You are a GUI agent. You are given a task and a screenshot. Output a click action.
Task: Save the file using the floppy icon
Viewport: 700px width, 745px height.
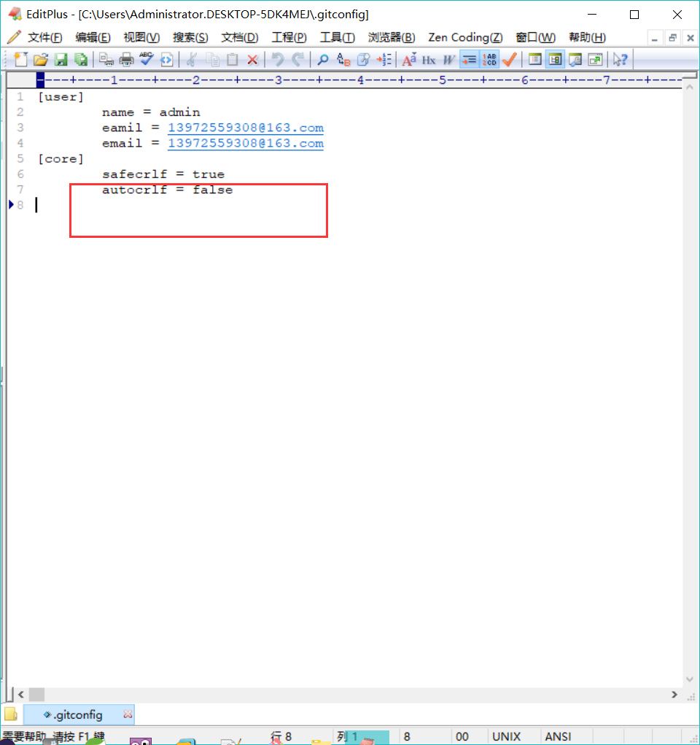click(x=61, y=59)
